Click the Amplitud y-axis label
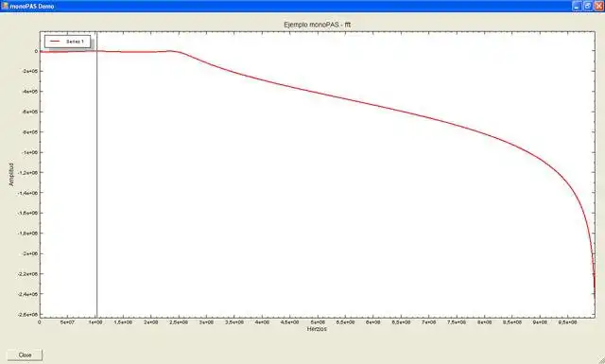This screenshot has height=364, width=605. (x=10, y=175)
